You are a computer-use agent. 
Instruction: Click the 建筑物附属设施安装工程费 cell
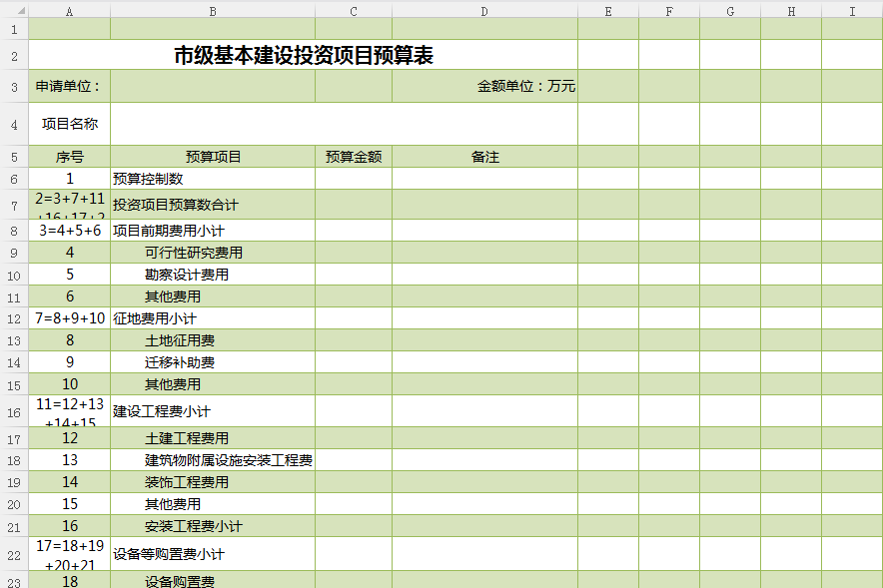(213, 460)
